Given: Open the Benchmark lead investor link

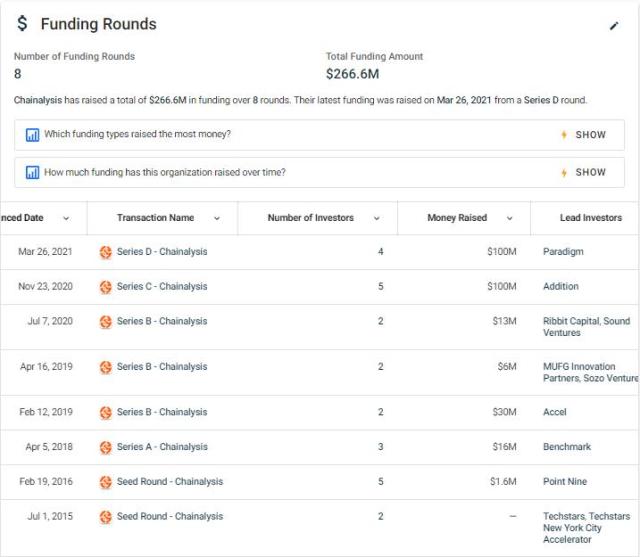Looking at the screenshot, I should [567, 447].
